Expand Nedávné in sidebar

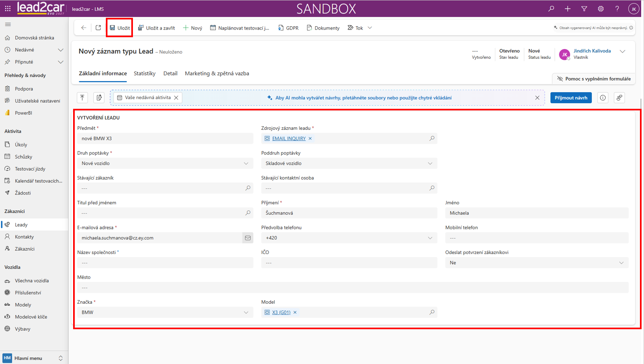pos(61,50)
